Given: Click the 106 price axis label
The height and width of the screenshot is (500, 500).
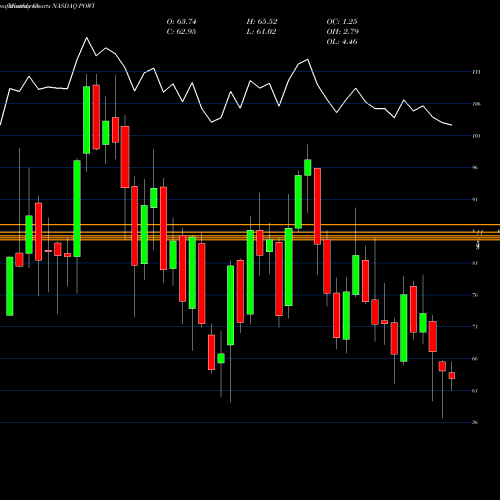Looking at the screenshot, I should tap(476, 104).
